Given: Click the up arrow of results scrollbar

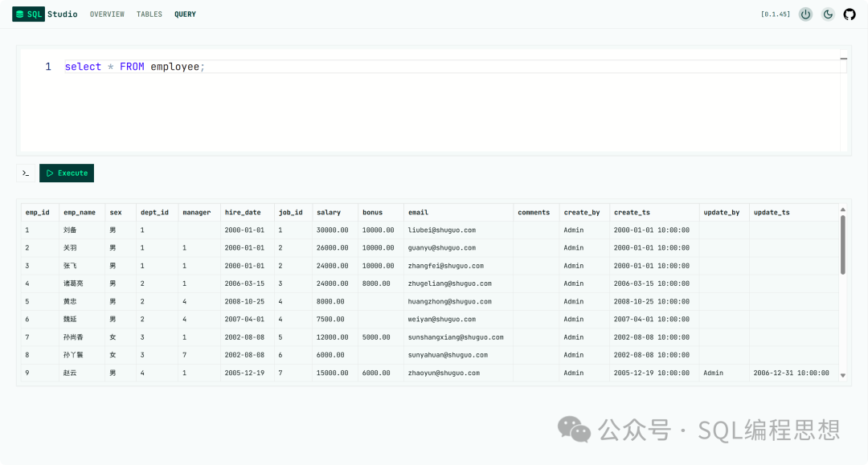Looking at the screenshot, I should click(x=843, y=209).
